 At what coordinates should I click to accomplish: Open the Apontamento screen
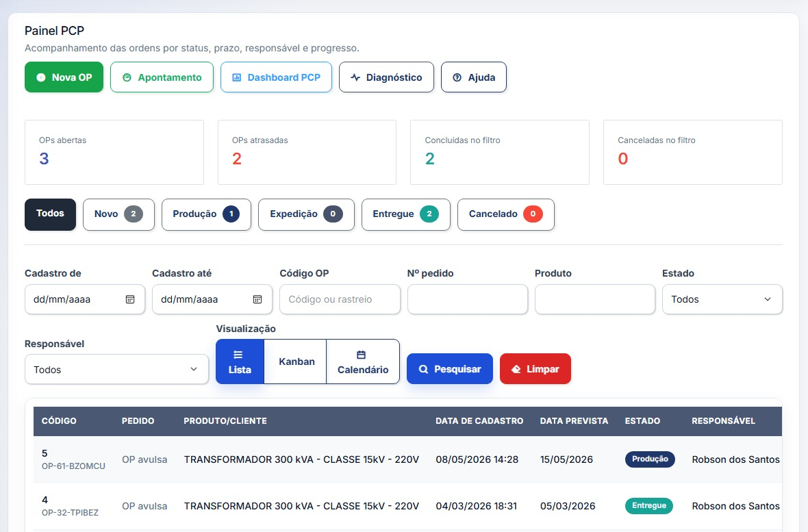[162, 77]
